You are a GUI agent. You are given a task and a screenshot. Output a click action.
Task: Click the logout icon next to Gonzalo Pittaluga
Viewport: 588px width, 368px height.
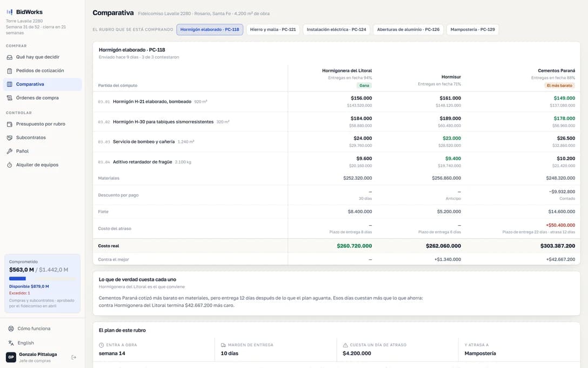pyautogui.click(x=74, y=358)
